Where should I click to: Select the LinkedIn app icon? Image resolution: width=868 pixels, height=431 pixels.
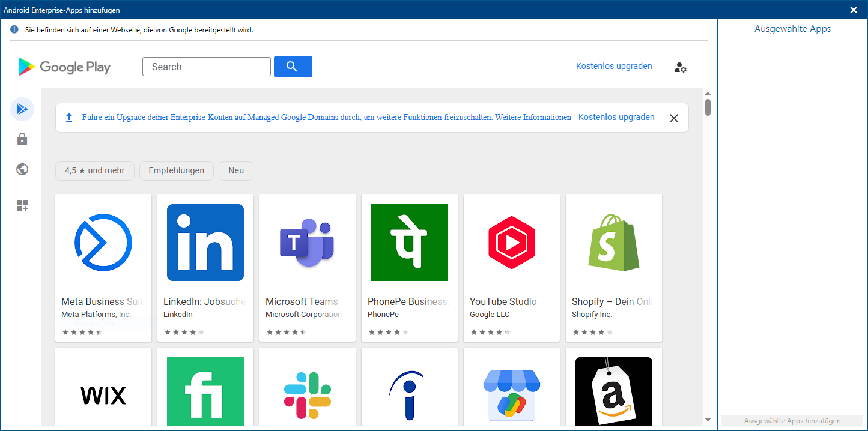pos(205,243)
